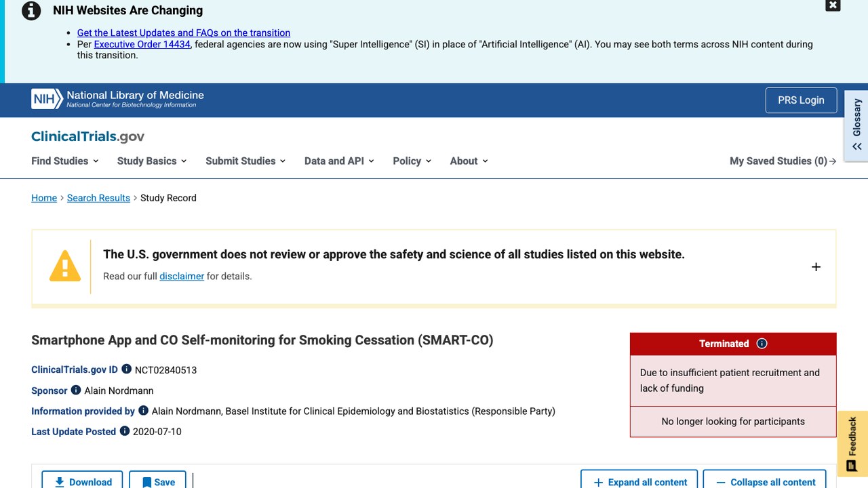
Task: Open the full disclaimer link
Action: (x=182, y=276)
